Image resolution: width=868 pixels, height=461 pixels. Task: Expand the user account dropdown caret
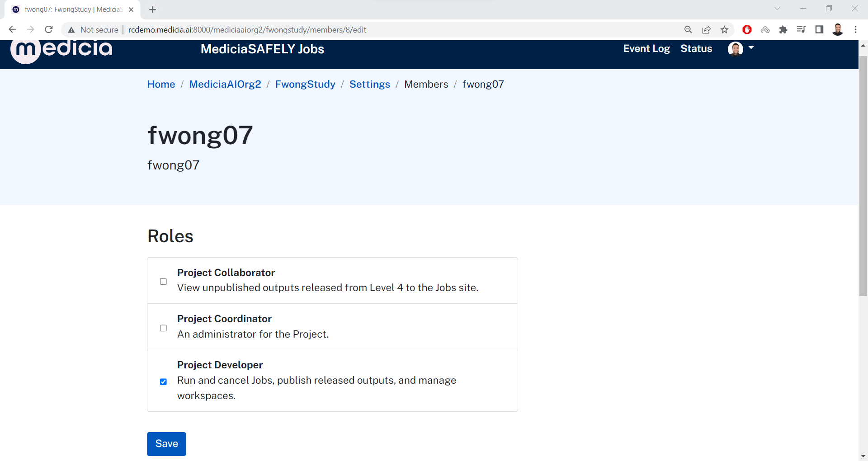point(751,47)
